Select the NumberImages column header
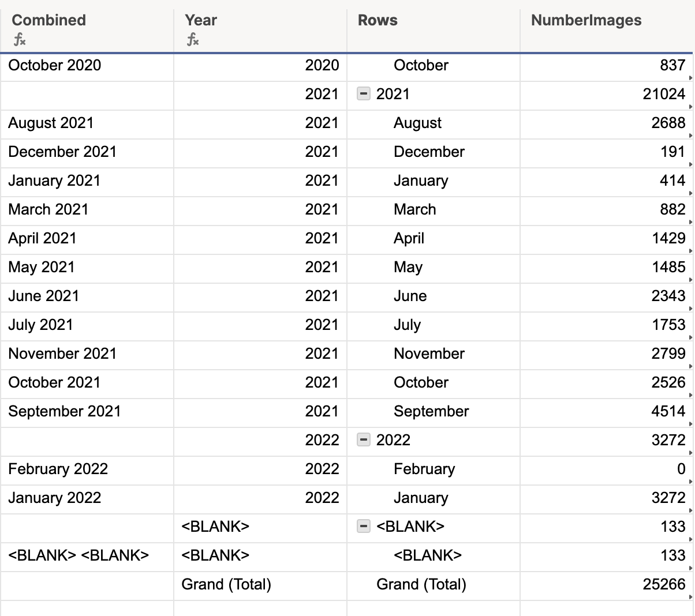Viewport: 695px width, 616px height. pos(586,20)
